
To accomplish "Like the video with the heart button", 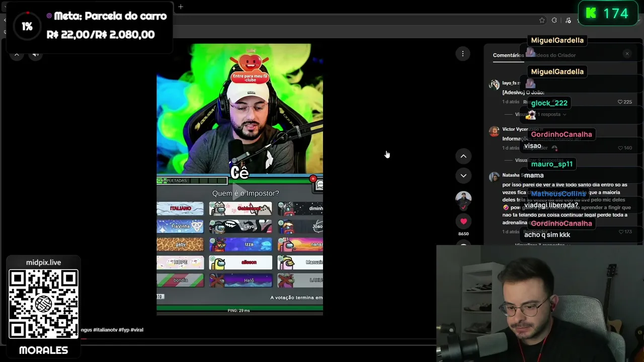I will (463, 221).
